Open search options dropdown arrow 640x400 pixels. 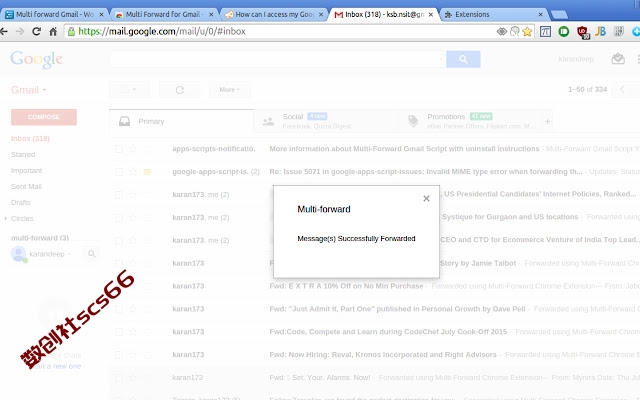[x=441, y=59]
